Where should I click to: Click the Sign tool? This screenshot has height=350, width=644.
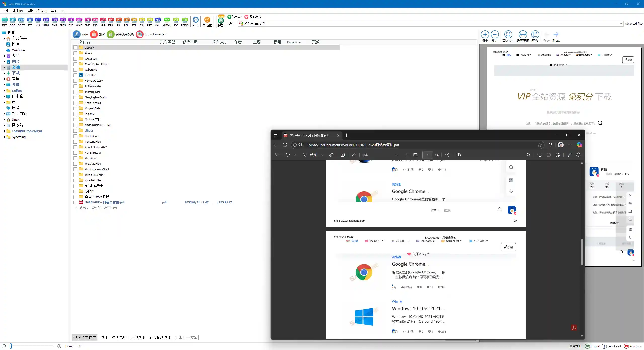click(x=80, y=34)
